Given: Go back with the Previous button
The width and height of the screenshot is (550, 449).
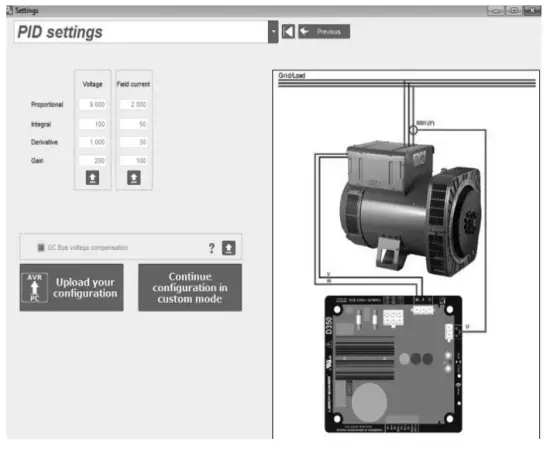Looking at the screenshot, I should (324, 32).
